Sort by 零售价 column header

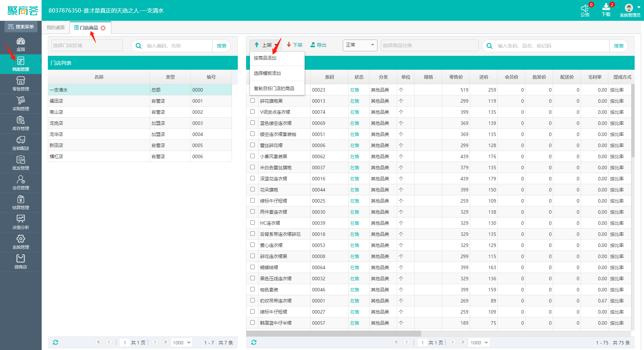click(456, 77)
